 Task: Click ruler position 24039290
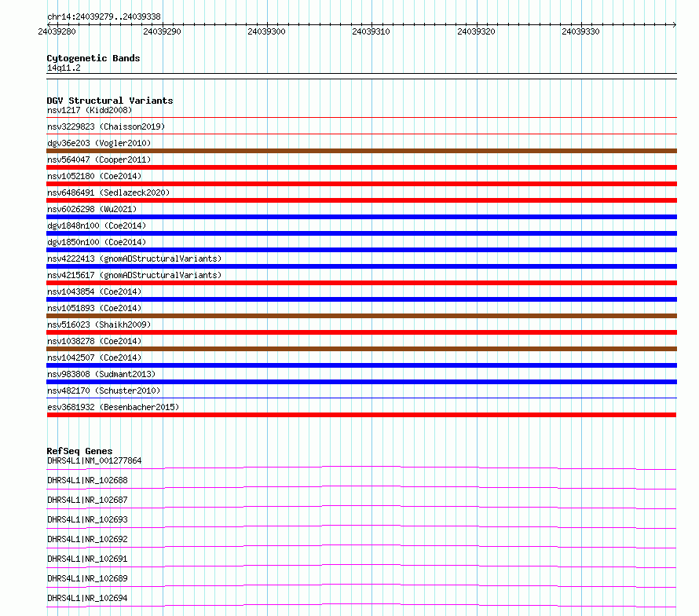(x=162, y=31)
